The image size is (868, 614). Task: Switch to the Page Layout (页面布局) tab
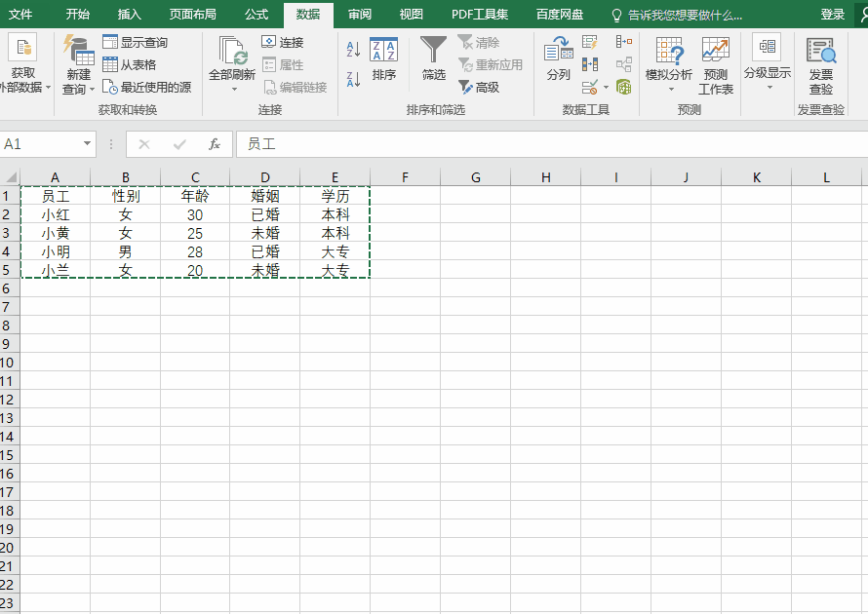click(x=193, y=15)
